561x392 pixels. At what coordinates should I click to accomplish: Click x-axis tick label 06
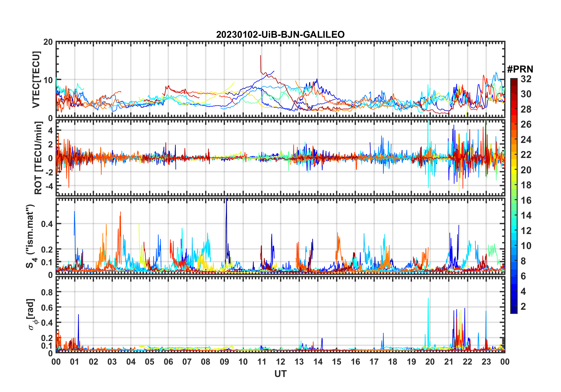pos(168,362)
